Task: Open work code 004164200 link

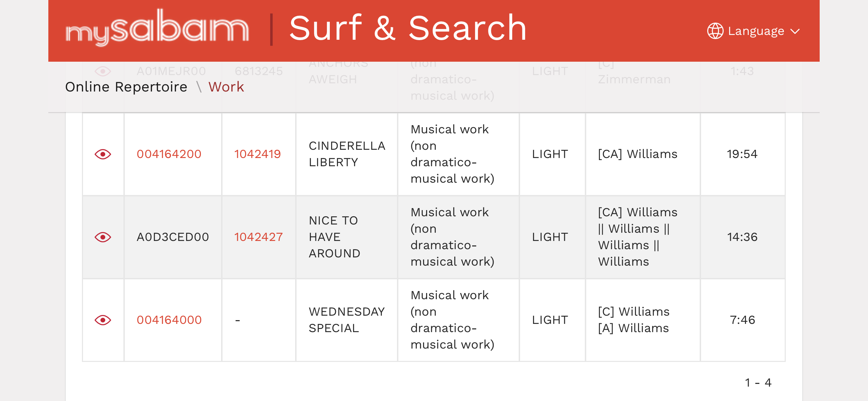Action: [169, 154]
